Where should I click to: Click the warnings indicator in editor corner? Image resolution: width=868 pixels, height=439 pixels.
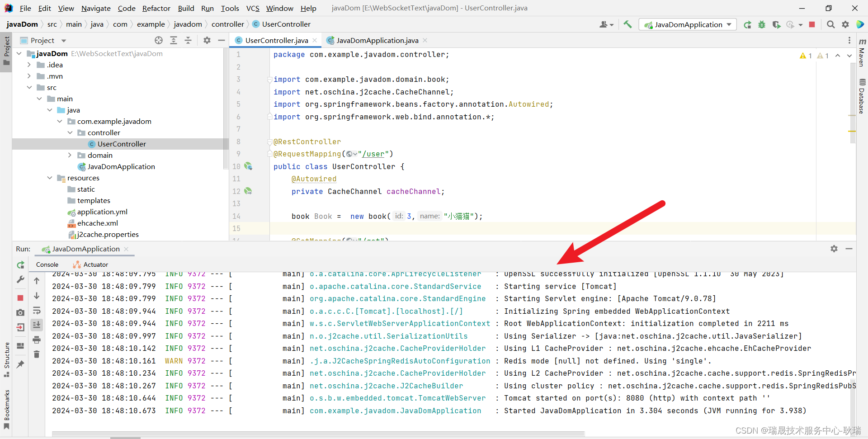pos(814,56)
